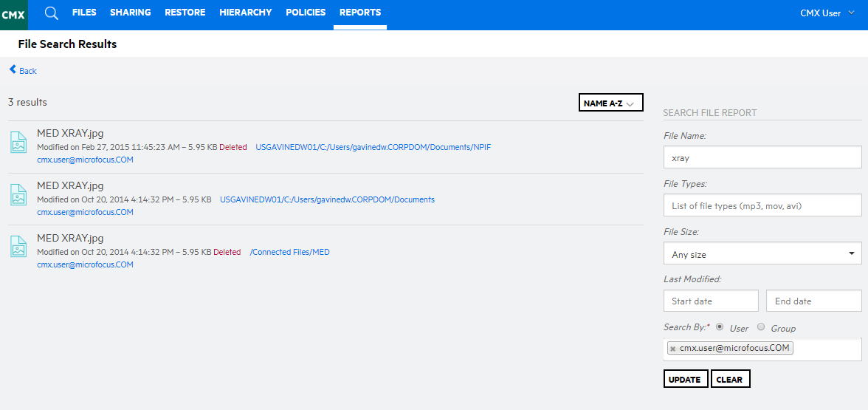The image size is (868, 410).
Task: Click Deleted status on Connected Files entry
Action: (227, 251)
